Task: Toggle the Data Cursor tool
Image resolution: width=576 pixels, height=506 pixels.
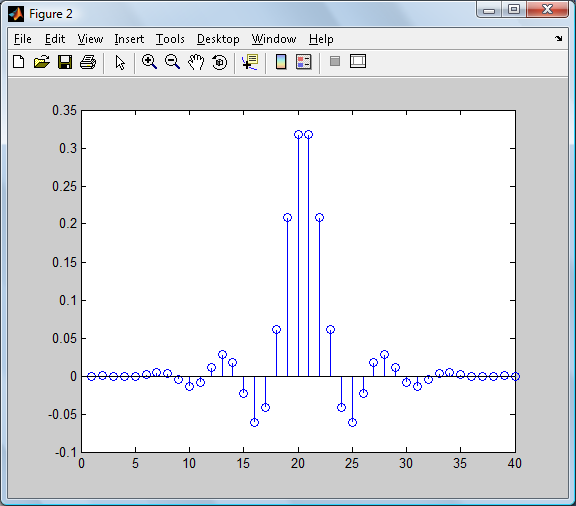Action: (250, 62)
